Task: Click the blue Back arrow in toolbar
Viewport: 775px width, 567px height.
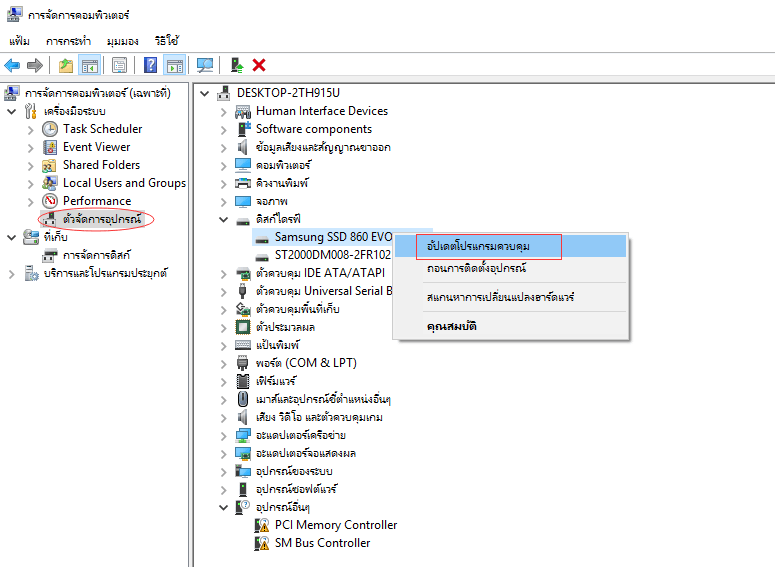Action: click(x=12, y=65)
